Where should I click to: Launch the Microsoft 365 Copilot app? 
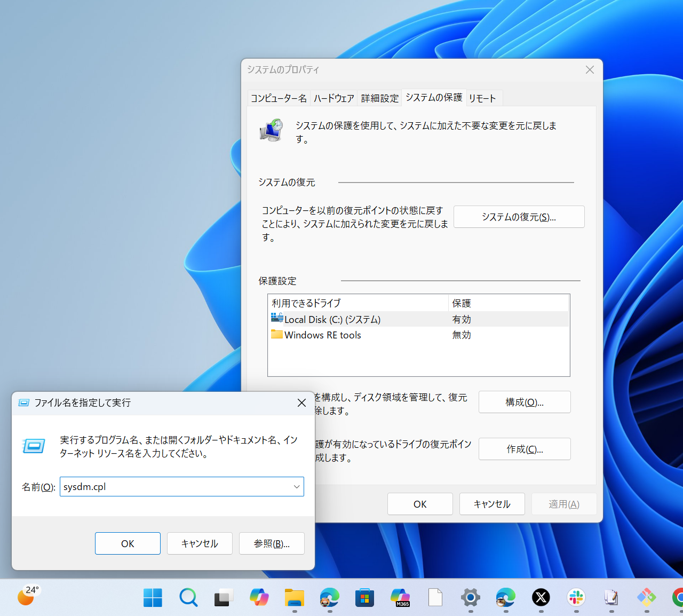click(x=400, y=597)
